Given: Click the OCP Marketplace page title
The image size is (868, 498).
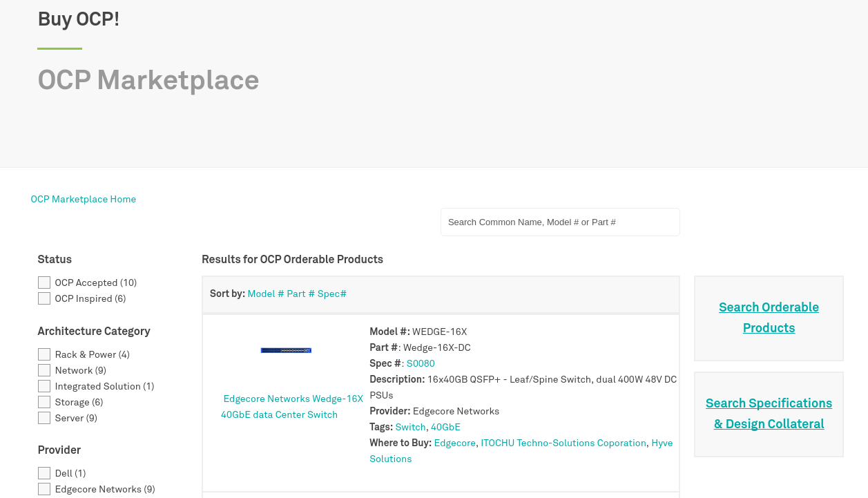Looking at the screenshot, I should coord(148,80).
